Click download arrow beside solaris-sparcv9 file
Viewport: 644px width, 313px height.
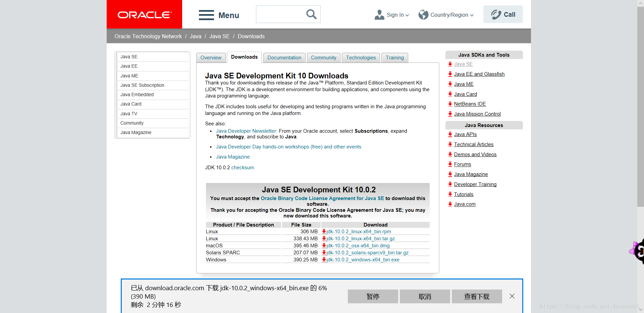click(x=324, y=253)
